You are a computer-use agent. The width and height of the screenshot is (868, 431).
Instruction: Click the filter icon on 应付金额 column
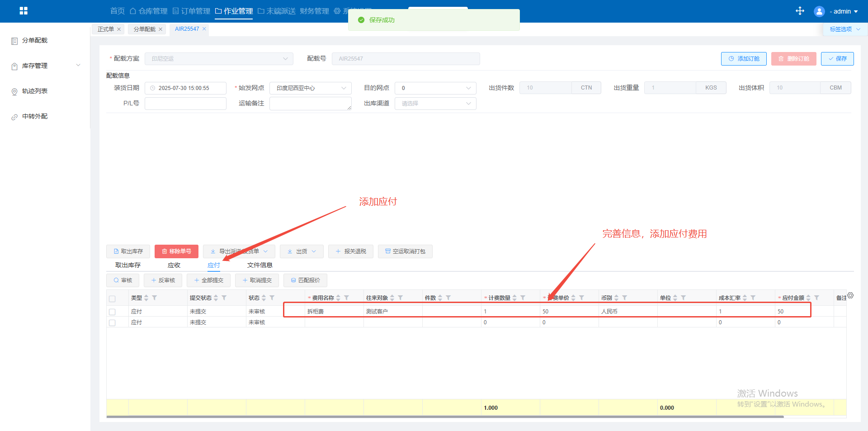[x=816, y=298]
